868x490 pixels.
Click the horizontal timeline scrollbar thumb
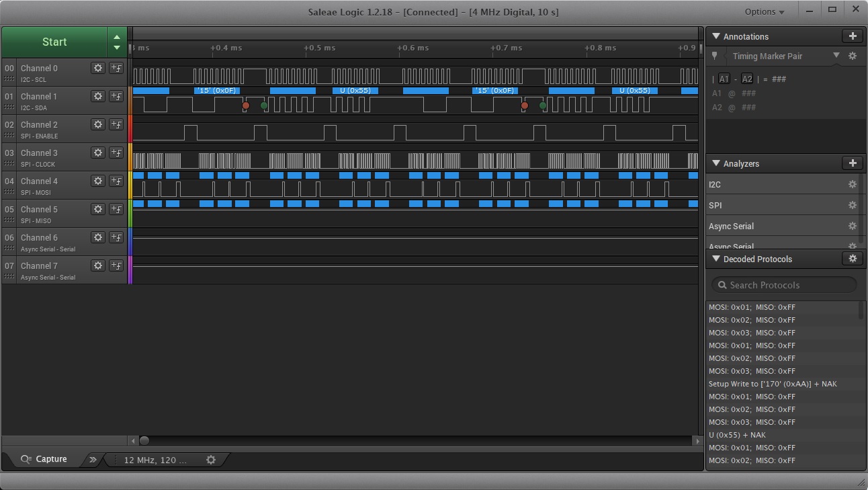144,441
